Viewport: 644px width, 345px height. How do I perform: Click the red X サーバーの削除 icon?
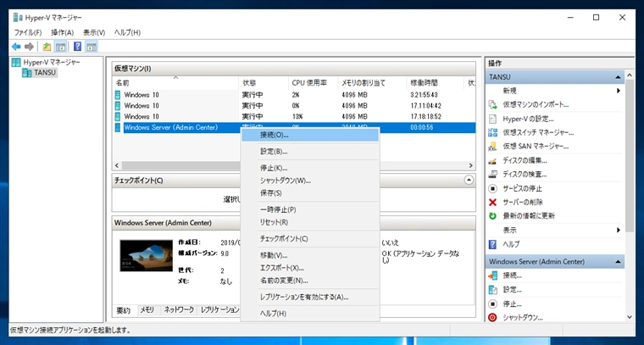tap(492, 202)
